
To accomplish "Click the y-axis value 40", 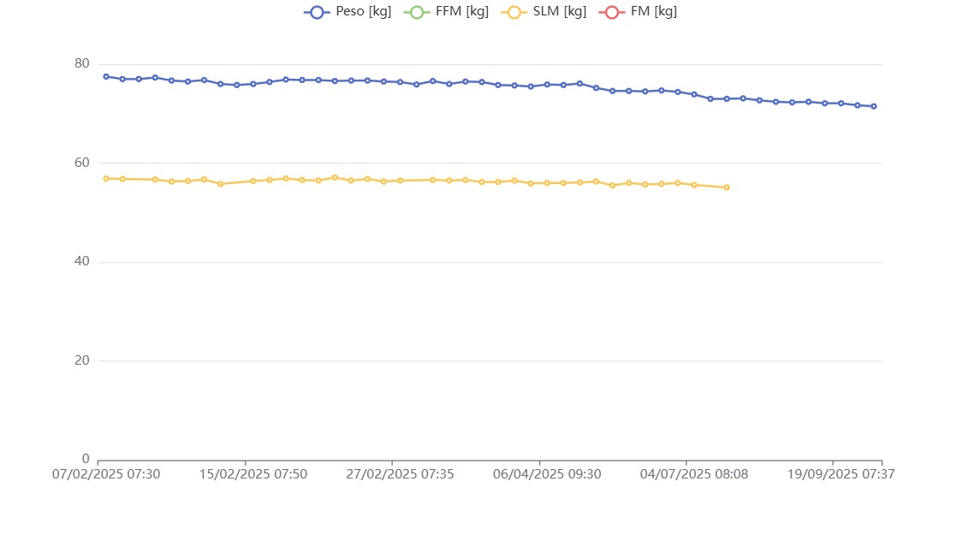I will tap(82, 262).
